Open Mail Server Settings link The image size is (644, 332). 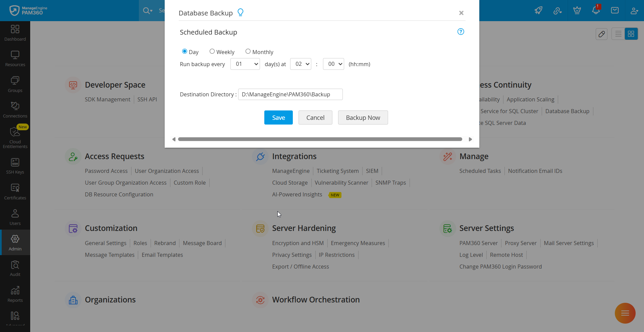point(569,243)
